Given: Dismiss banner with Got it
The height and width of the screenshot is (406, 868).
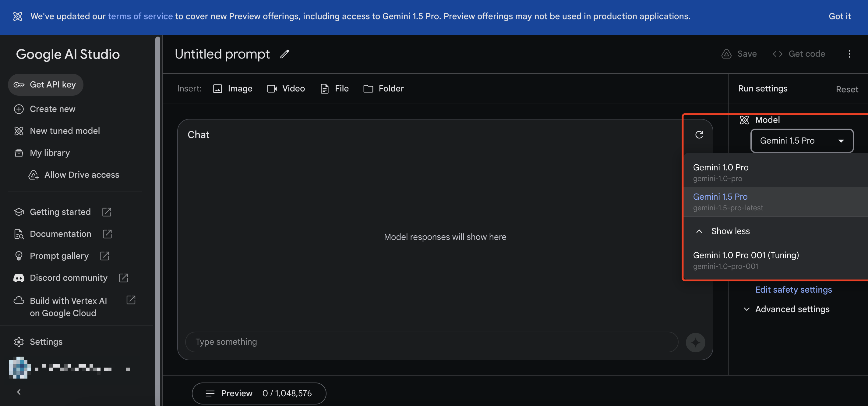Looking at the screenshot, I should click(839, 16).
